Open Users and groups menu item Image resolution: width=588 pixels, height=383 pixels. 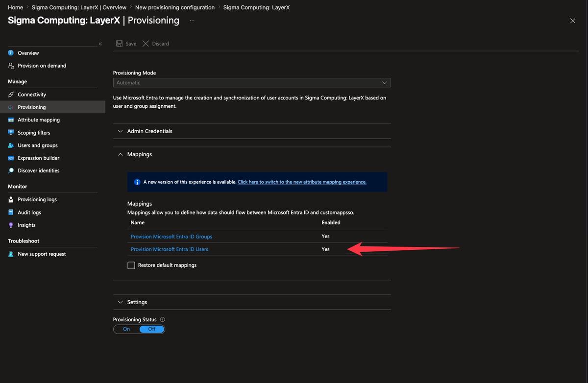point(38,145)
